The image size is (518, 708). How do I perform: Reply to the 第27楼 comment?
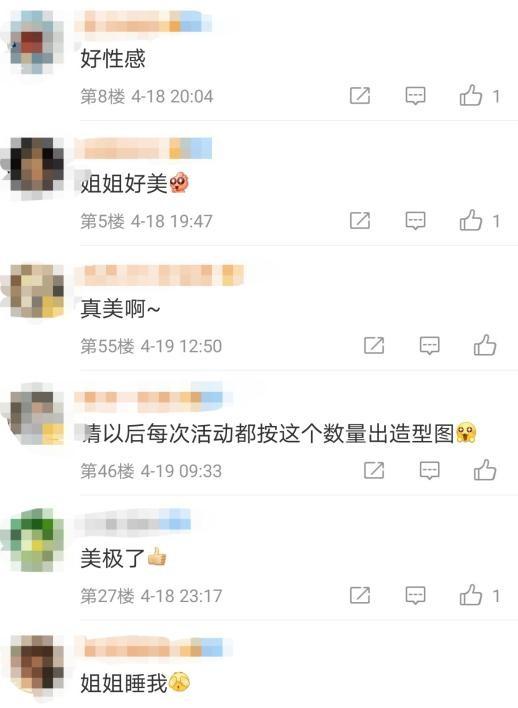pos(415,596)
